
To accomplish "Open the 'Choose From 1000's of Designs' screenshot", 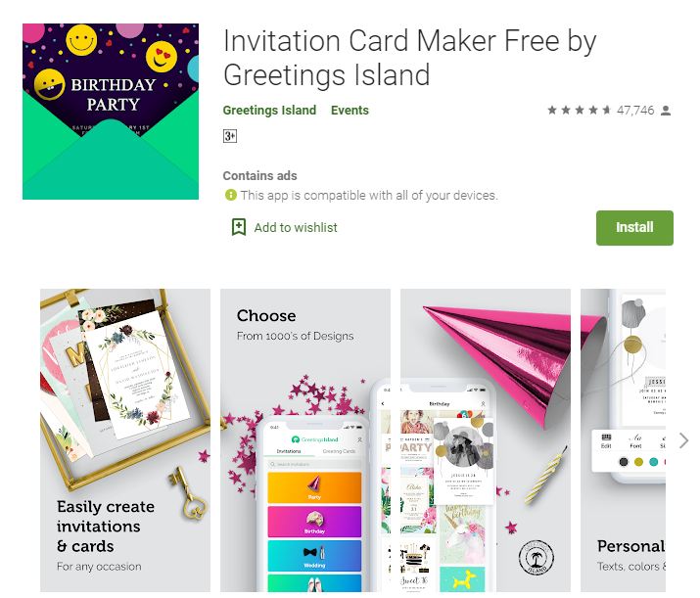I will [305, 440].
